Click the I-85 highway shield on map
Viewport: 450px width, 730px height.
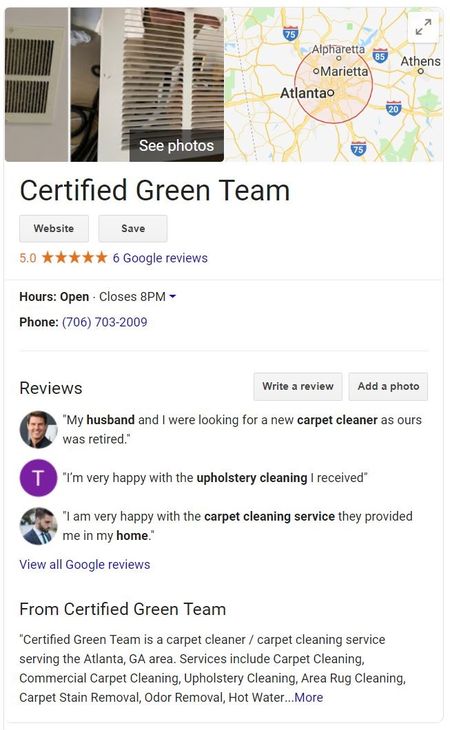pyautogui.click(x=380, y=56)
